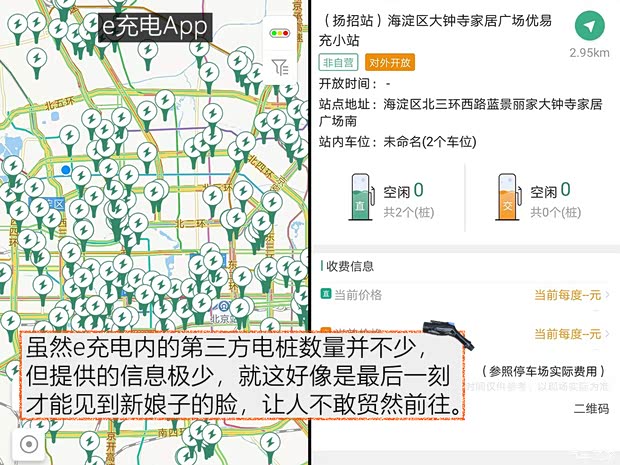Click the 非自营 tag
This screenshot has width=620, height=465.
[x=338, y=62]
